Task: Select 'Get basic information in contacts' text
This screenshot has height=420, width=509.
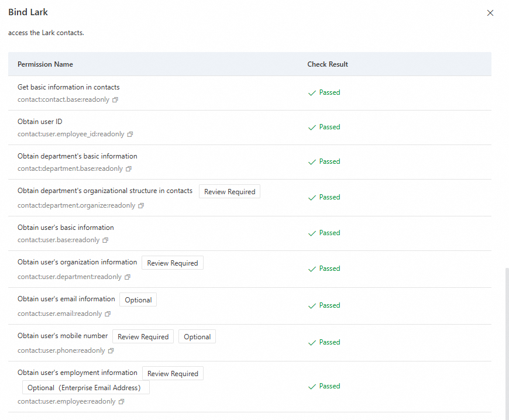Action: click(68, 87)
